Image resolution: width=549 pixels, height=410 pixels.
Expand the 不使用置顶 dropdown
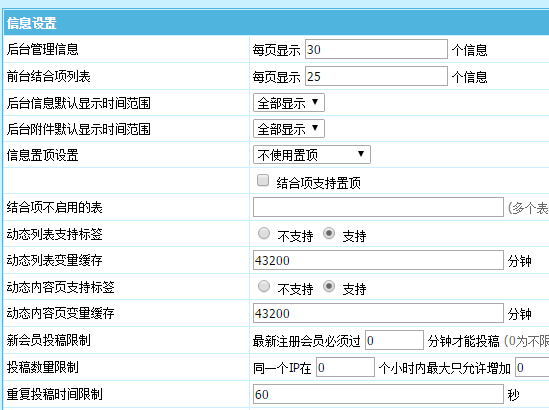pos(312,155)
